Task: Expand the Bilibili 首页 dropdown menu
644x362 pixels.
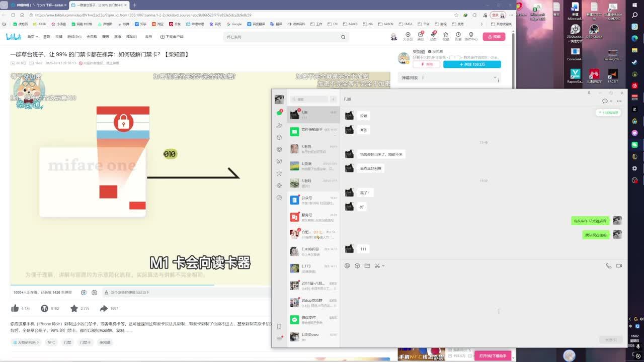Action: click(33, 37)
